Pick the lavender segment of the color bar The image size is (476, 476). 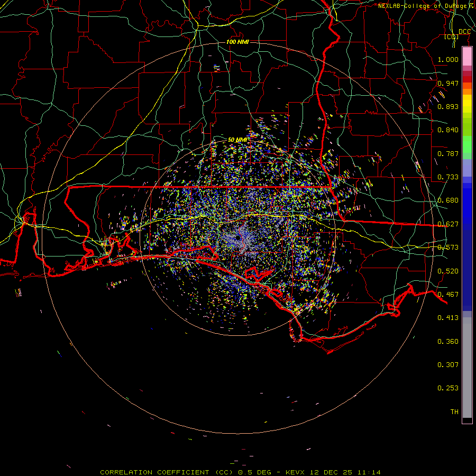(x=467, y=168)
